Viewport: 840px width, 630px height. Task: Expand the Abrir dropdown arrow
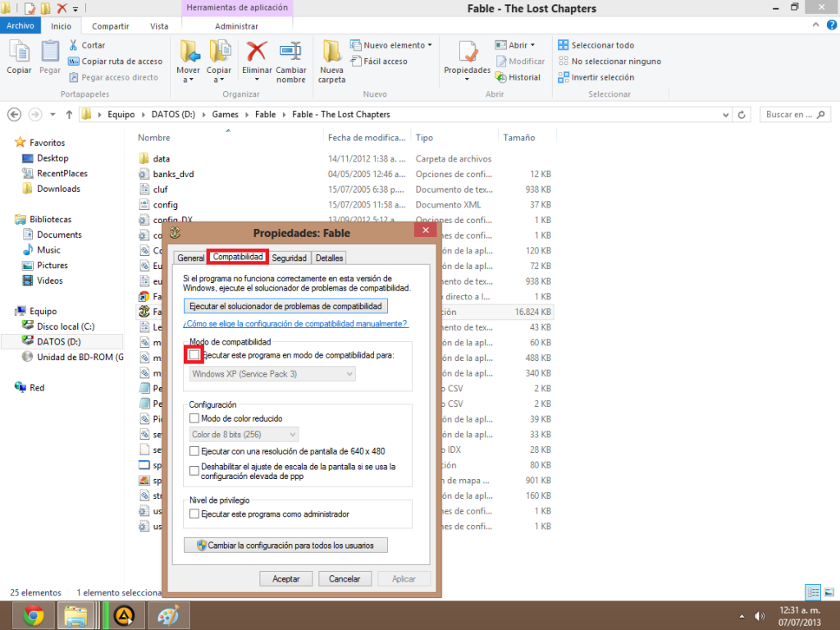tap(532, 46)
